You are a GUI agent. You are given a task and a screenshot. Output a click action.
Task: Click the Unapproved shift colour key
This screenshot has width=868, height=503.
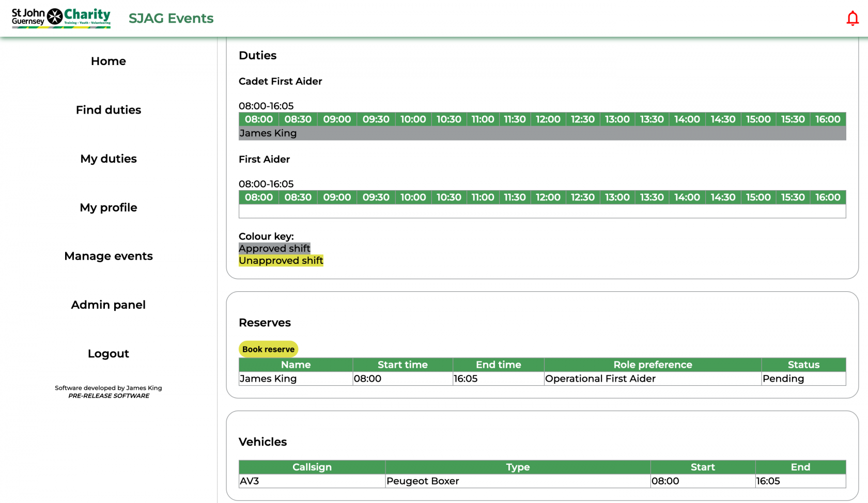281,260
